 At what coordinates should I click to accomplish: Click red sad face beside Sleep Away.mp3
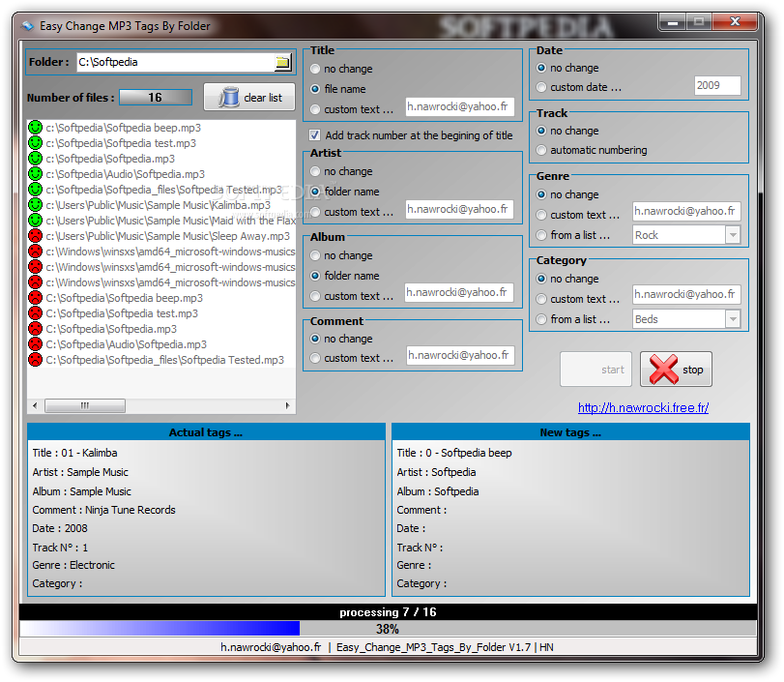pyautogui.click(x=35, y=236)
